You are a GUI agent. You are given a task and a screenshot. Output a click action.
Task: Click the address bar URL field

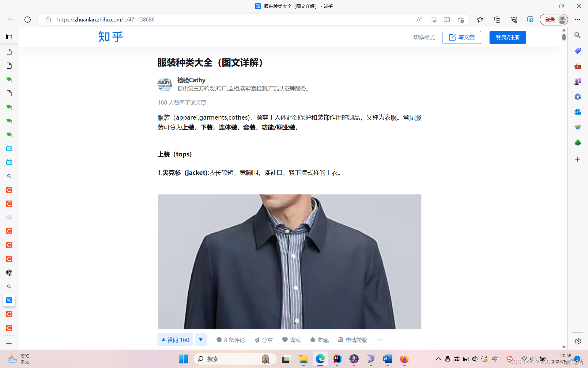tap(214, 20)
